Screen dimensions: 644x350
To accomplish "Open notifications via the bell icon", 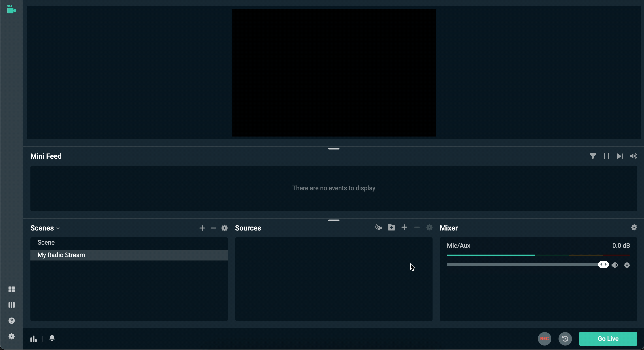I will [52, 339].
